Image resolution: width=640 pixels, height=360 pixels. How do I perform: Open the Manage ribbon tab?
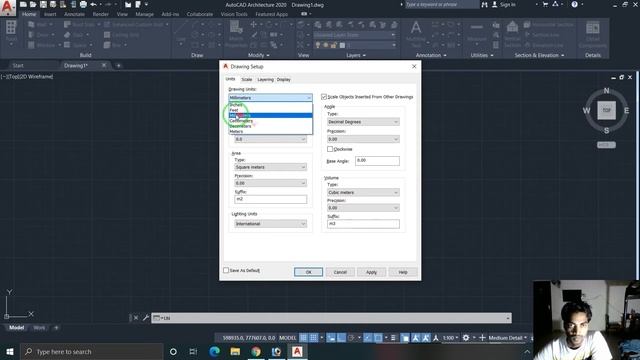(144, 14)
